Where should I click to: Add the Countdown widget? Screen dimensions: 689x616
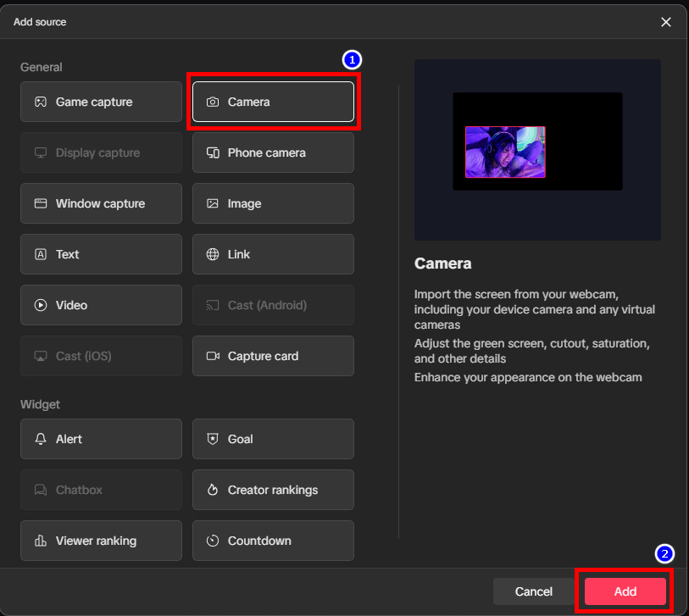(x=273, y=541)
